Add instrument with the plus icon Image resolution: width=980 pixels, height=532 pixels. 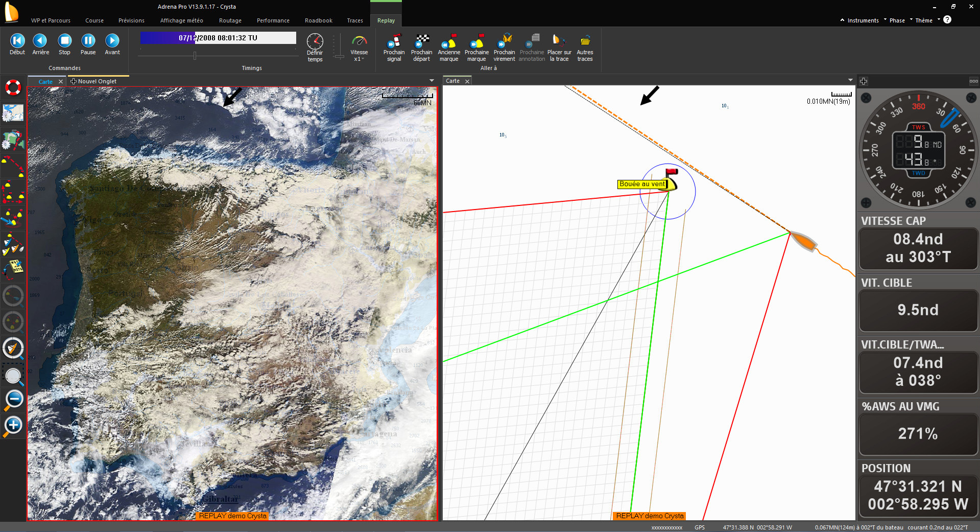pos(864,81)
